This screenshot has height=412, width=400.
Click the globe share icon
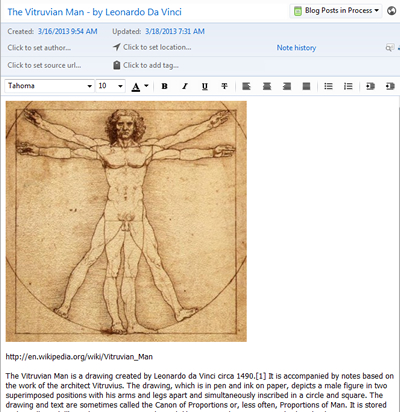coord(391,11)
